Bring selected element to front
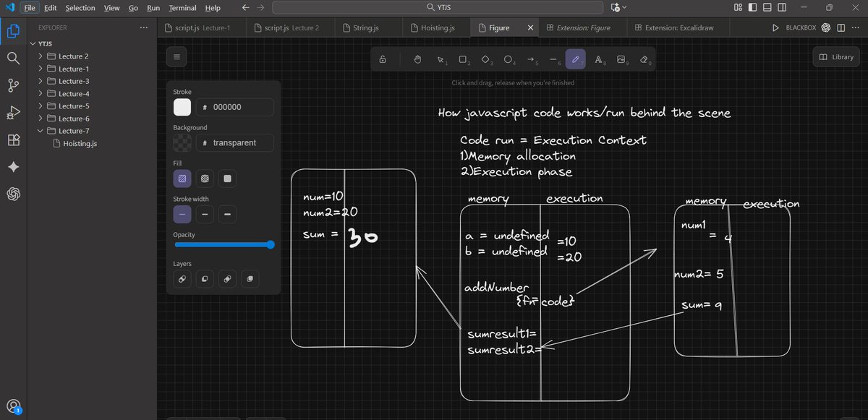Screen dimensions: 868x420 point(250,278)
